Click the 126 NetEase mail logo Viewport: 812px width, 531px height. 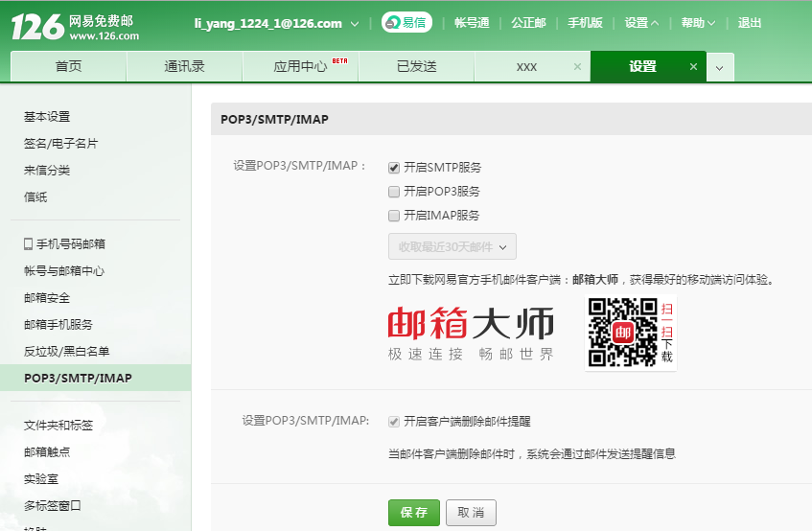(75, 27)
